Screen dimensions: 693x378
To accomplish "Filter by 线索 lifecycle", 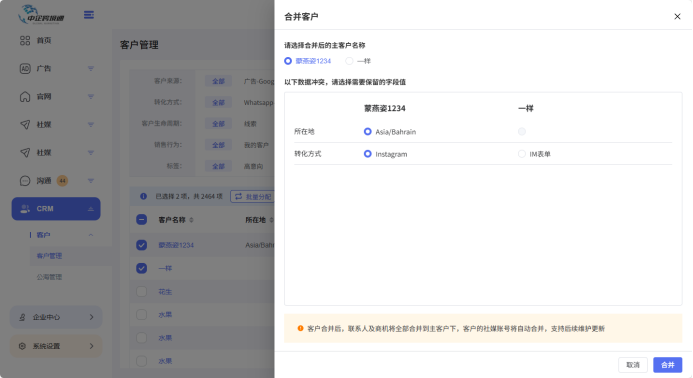I will click(250, 124).
